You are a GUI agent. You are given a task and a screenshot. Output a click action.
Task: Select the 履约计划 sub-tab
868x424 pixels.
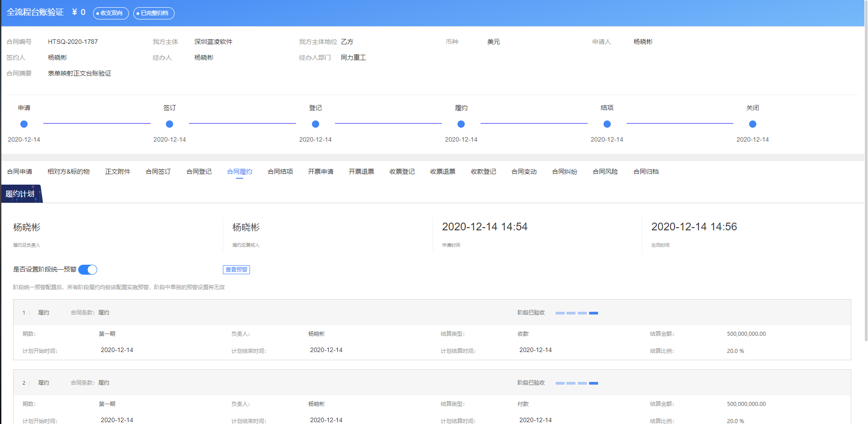[x=21, y=194]
